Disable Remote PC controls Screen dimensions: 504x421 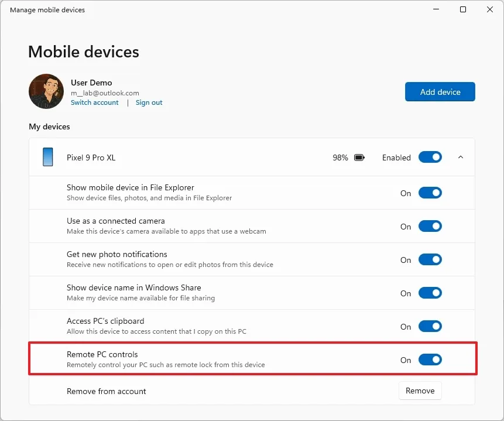click(x=430, y=360)
